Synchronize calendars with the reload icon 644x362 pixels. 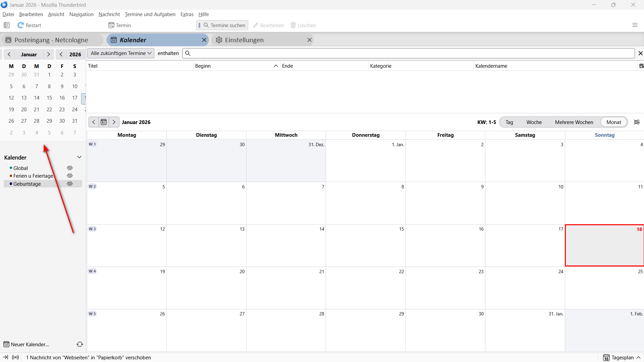[80, 344]
